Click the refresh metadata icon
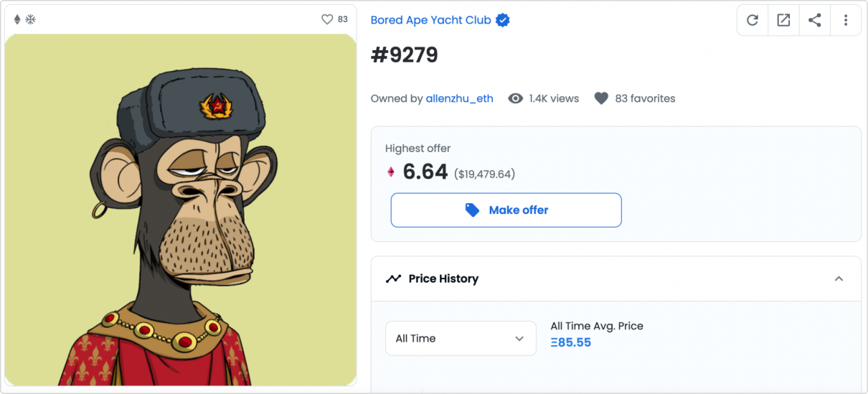 tap(753, 20)
